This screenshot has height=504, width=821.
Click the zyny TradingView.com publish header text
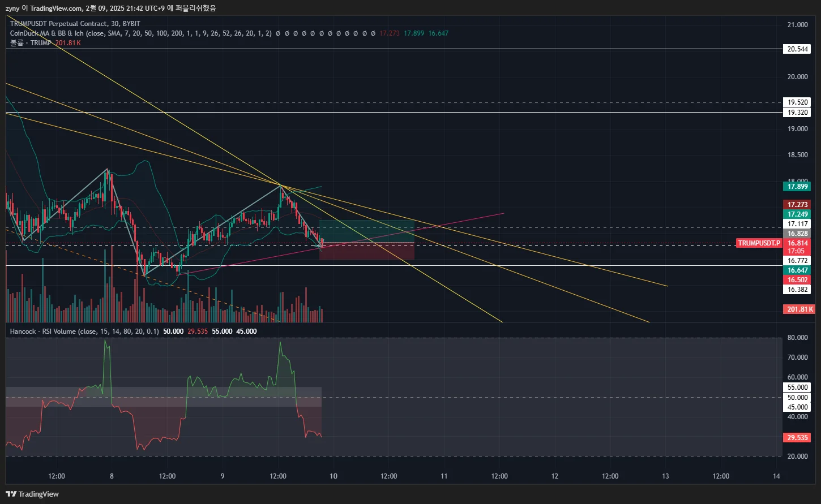pyautogui.click(x=110, y=8)
